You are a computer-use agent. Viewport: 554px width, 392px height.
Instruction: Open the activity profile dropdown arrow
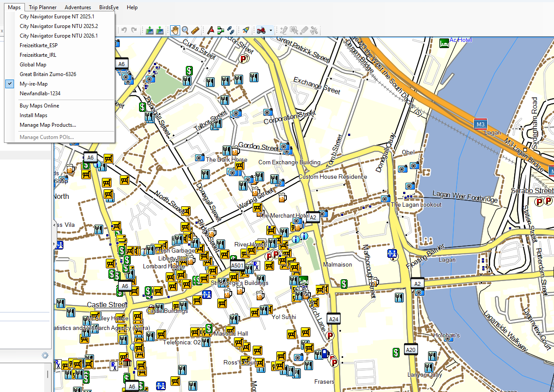click(x=271, y=31)
